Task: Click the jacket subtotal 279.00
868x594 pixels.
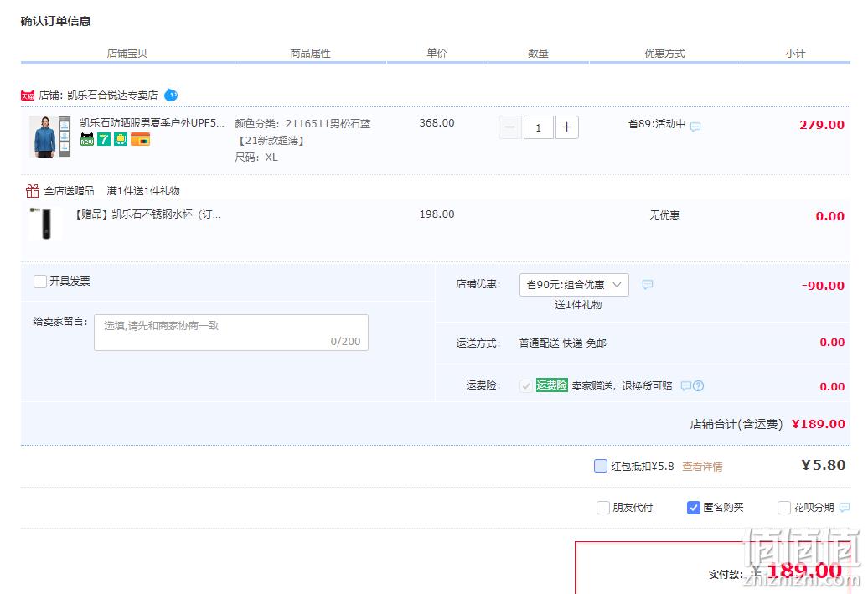Action: point(821,125)
